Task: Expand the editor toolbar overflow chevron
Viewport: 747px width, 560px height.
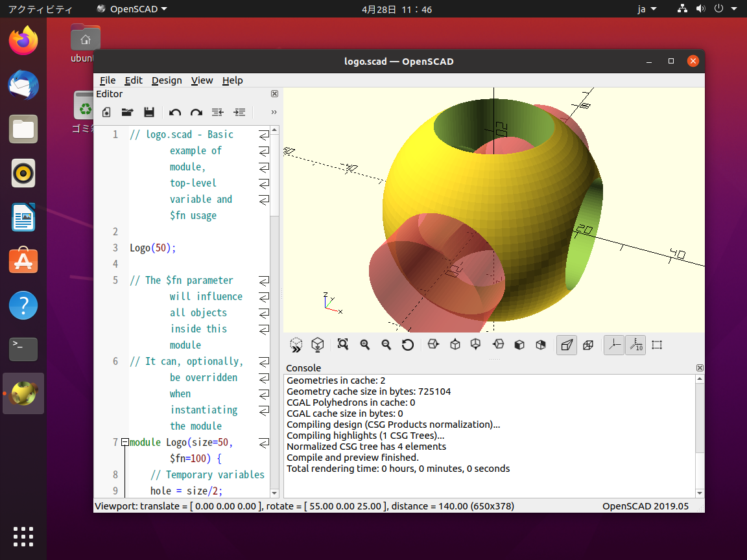Action: [x=274, y=112]
